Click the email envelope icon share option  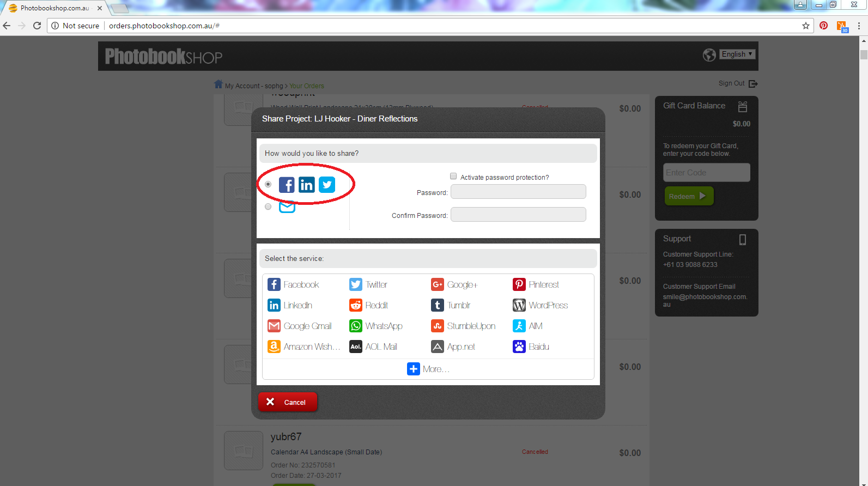point(287,206)
